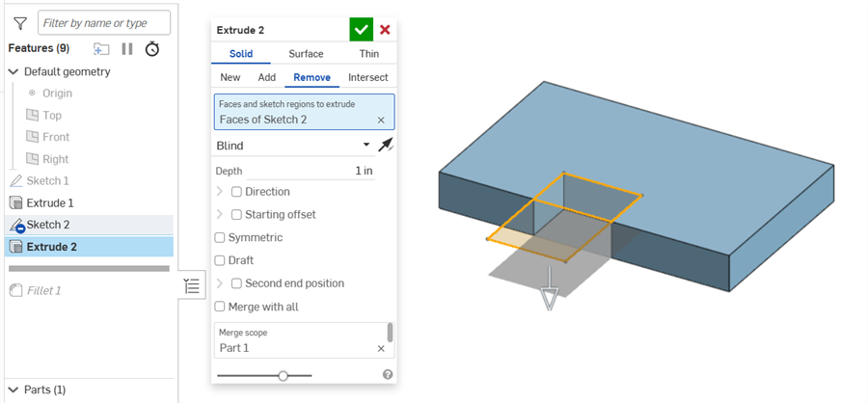The width and height of the screenshot is (868, 403).
Task: Click the green checkmark to accept Extrude 2
Action: (x=361, y=30)
